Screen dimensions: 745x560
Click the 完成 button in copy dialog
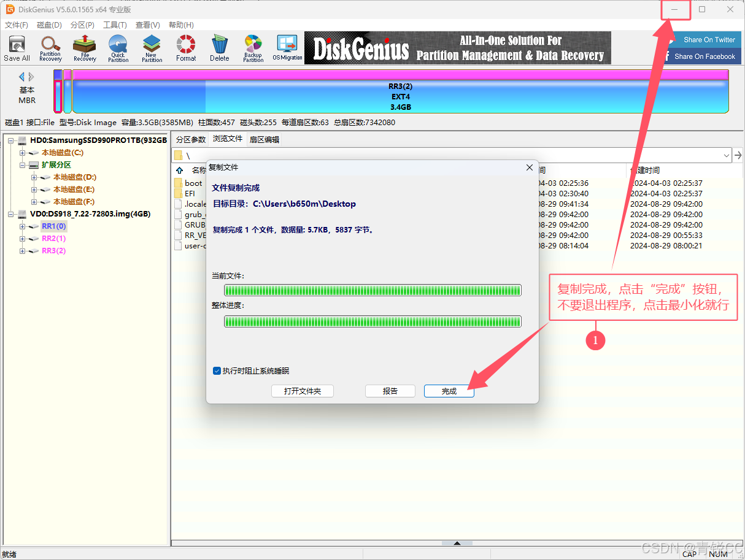tap(449, 391)
